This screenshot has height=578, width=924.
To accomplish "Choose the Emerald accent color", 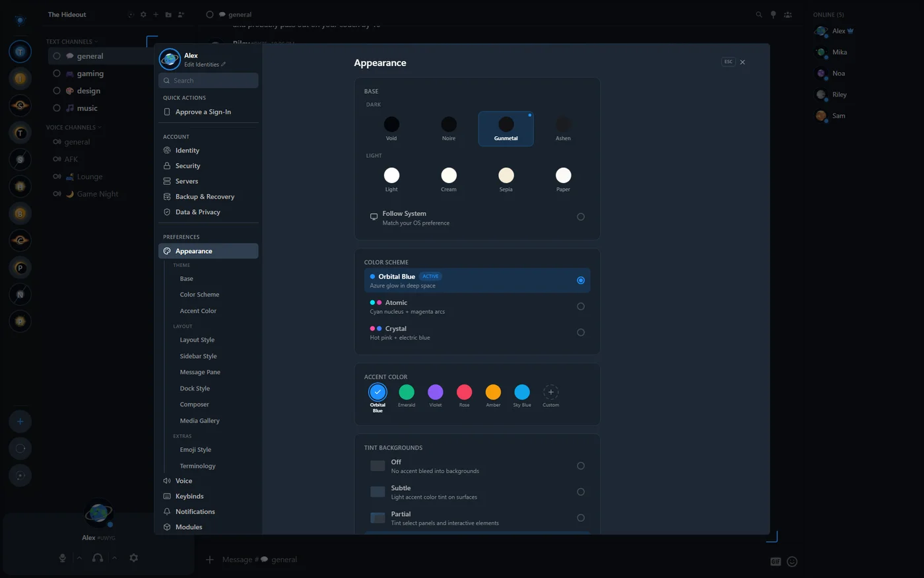I will [x=407, y=392].
